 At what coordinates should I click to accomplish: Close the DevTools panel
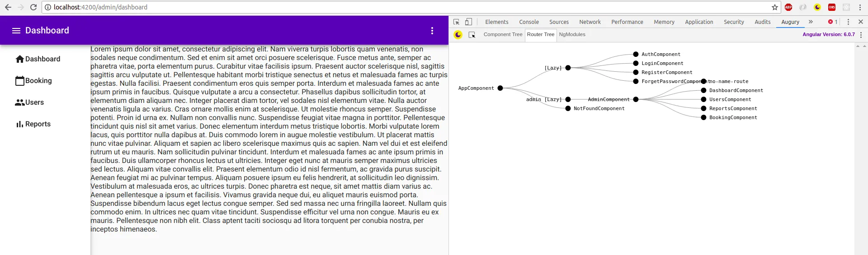tap(861, 22)
